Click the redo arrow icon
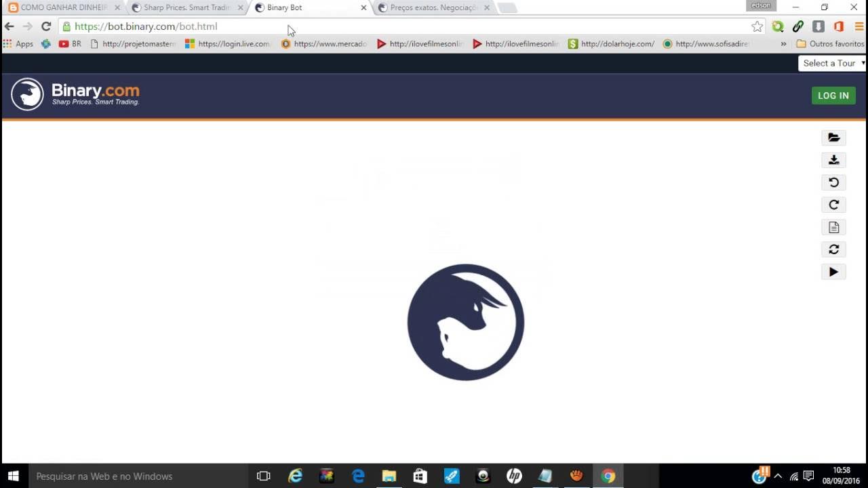 tap(833, 205)
